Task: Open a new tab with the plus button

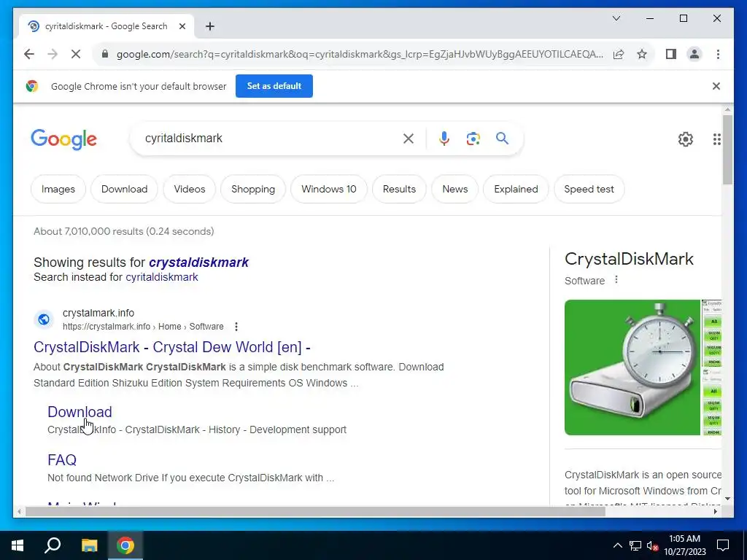Action: 210,26
